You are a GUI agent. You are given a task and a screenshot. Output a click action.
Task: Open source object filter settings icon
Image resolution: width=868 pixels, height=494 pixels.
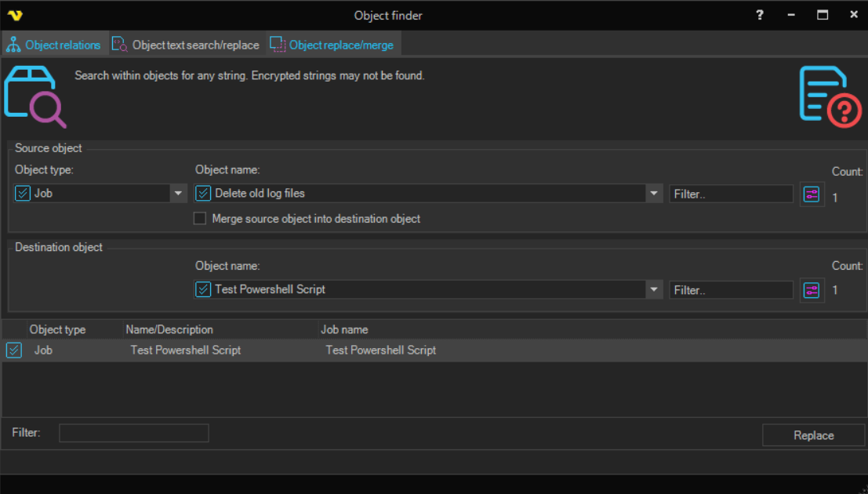[x=812, y=194]
